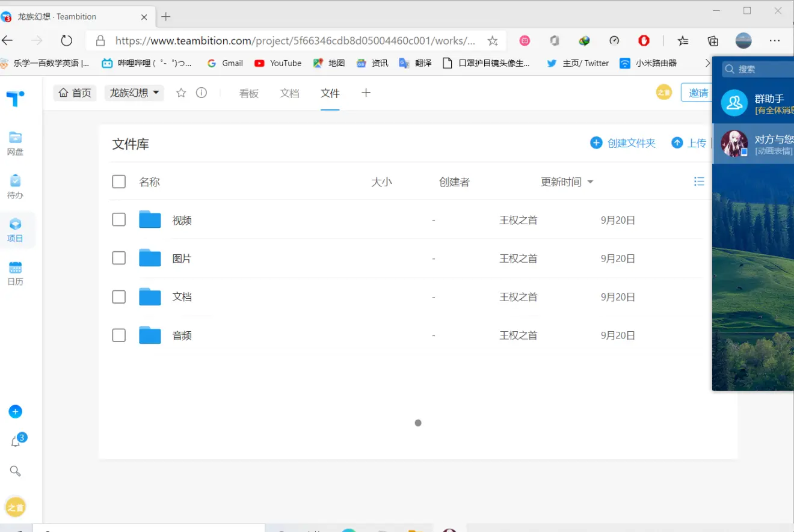Open the 小米路由器 bookmark
Image resolution: width=794 pixels, height=532 pixels.
[648, 63]
